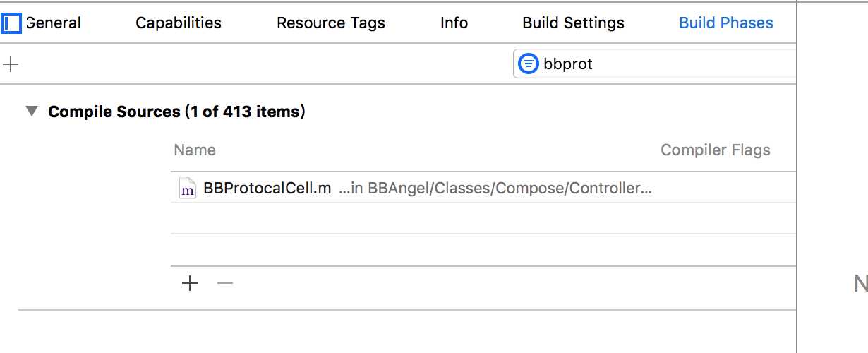Click the BBAngel/Classes/Compose path text
The height and width of the screenshot is (353, 868).
pyautogui.click(x=495, y=189)
